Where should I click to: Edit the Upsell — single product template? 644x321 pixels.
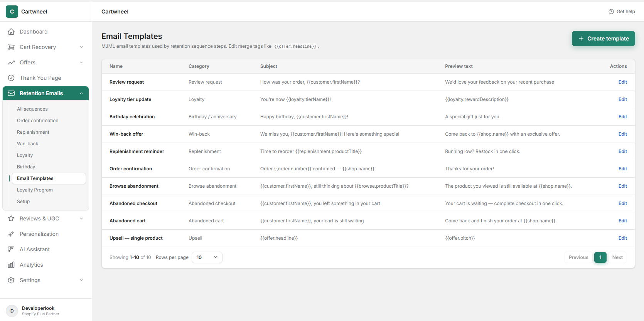(623, 238)
